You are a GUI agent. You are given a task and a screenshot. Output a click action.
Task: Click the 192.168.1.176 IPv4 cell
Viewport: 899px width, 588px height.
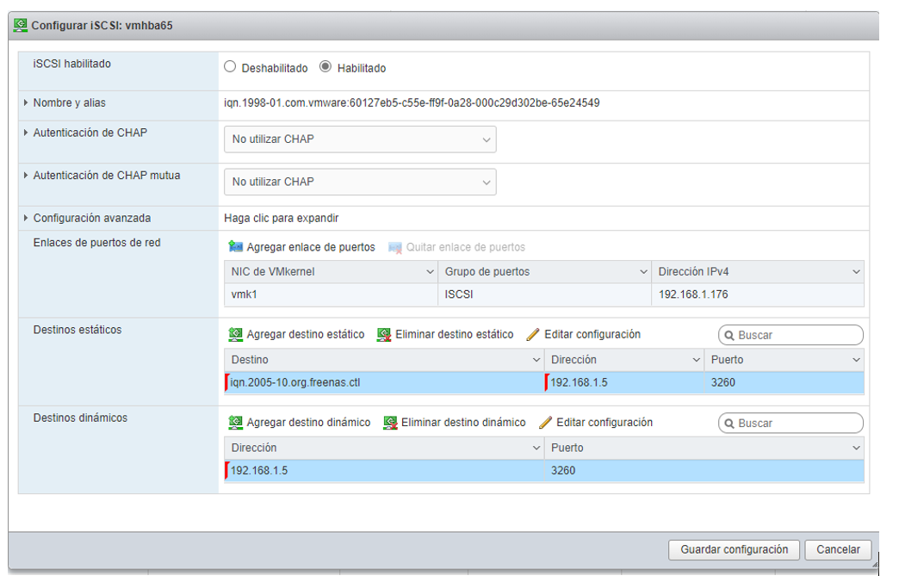758,294
